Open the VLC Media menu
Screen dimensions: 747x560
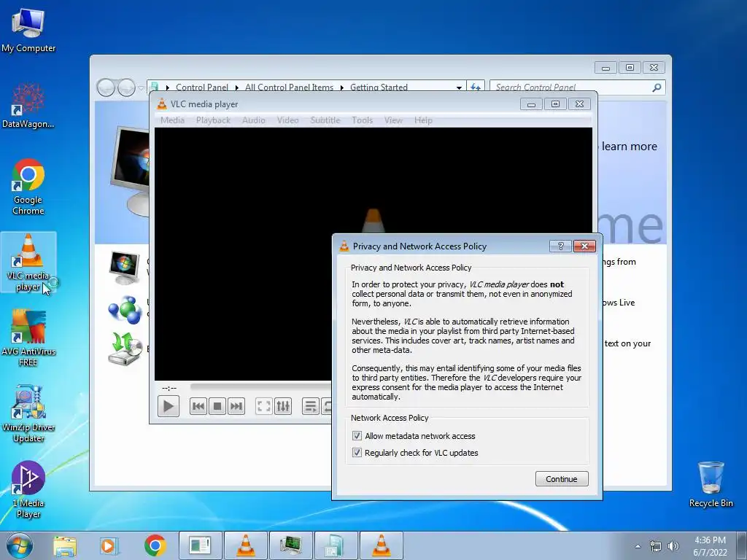pos(172,120)
